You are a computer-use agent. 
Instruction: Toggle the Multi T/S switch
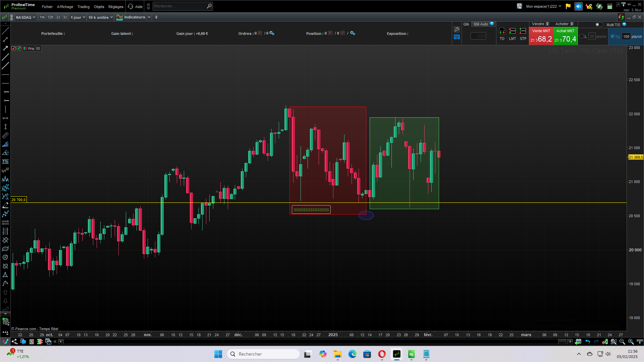(599, 24)
